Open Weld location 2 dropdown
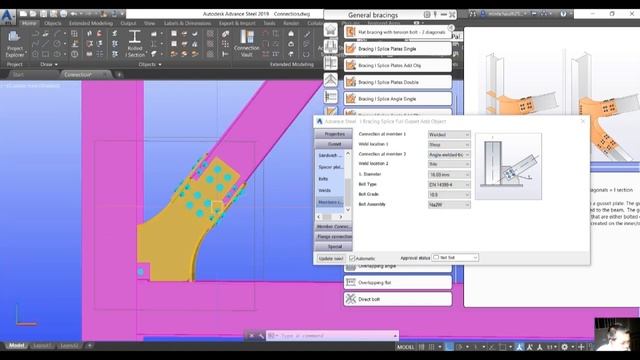The width and height of the screenshot is (640, 360). [449, 164]
